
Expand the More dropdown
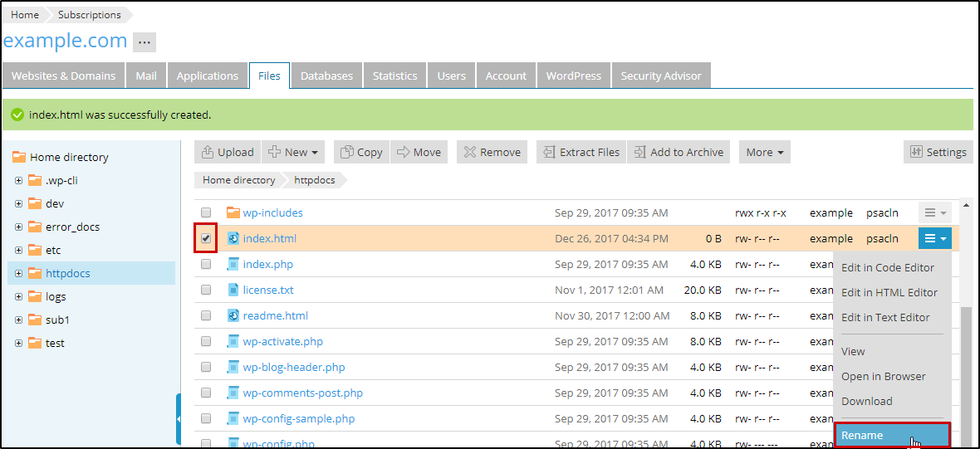[x=764, y=152]
